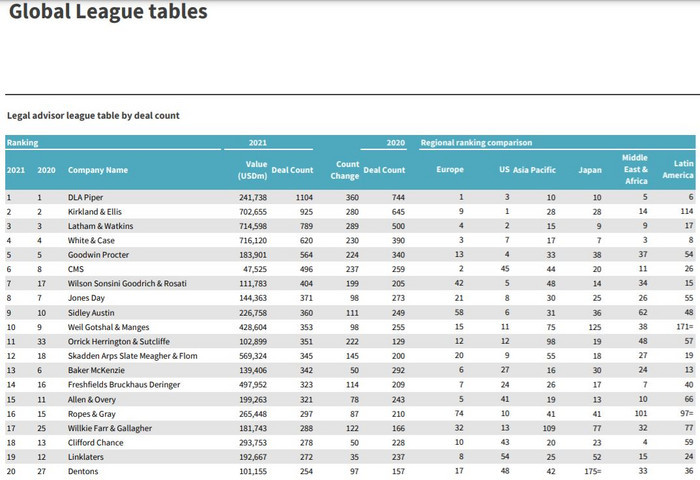Click the 'Asia Pacific' column header
The height and width of the screenshot is (480, 700).
[534, 170]
